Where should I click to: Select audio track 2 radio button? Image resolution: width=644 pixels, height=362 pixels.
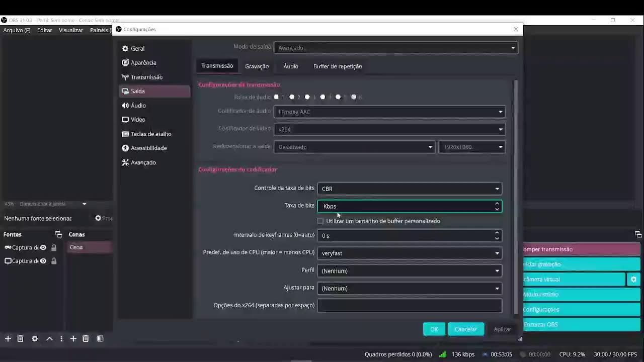click(292, 97)
